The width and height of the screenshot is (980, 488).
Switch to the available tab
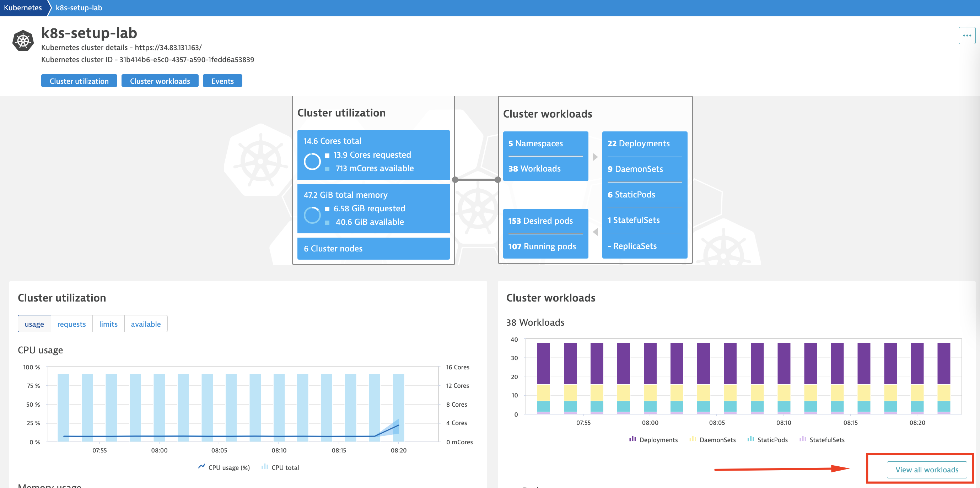coord(146,324)
